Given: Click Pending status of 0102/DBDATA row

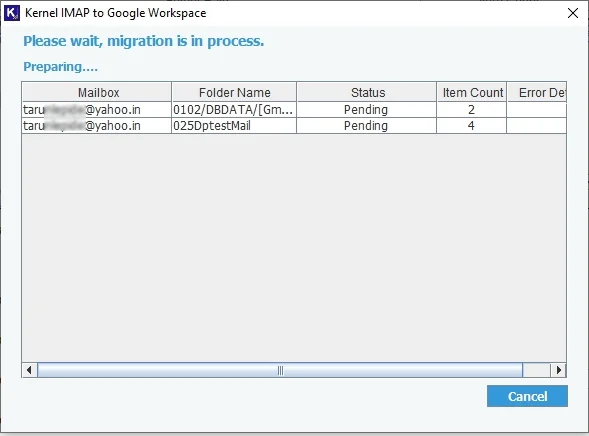Looking at the screenshot, I should point(366,110).
